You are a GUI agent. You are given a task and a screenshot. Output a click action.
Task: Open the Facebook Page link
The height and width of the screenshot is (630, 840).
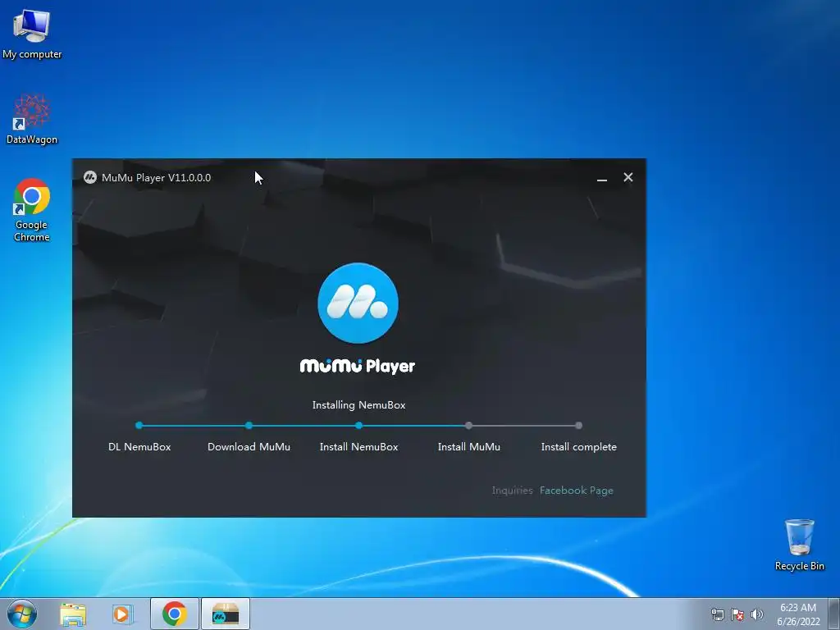pos(577,491)
